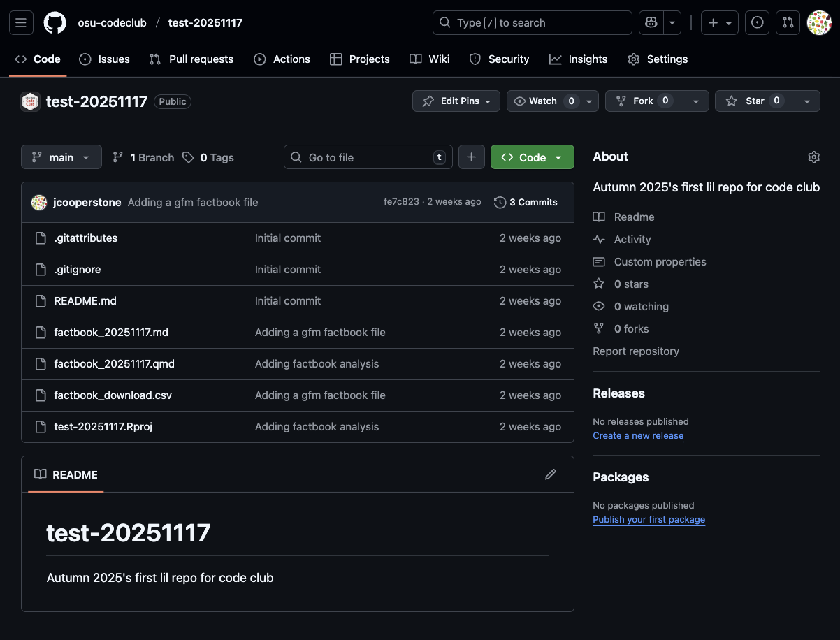Edit README with the pencil icon
This screenshot has height=640, width=840.
(551, 474)
